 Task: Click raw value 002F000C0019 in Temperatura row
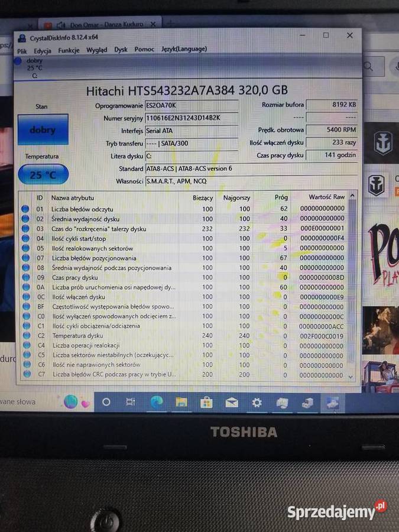click(322, 336)
